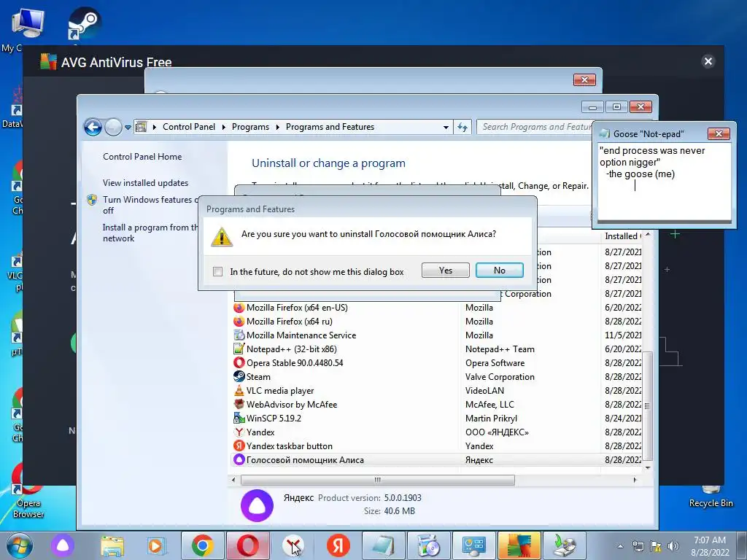Click the large Alice icon in details pane
The width and height of the screenshot is (747, 560).
pos(257,505)
